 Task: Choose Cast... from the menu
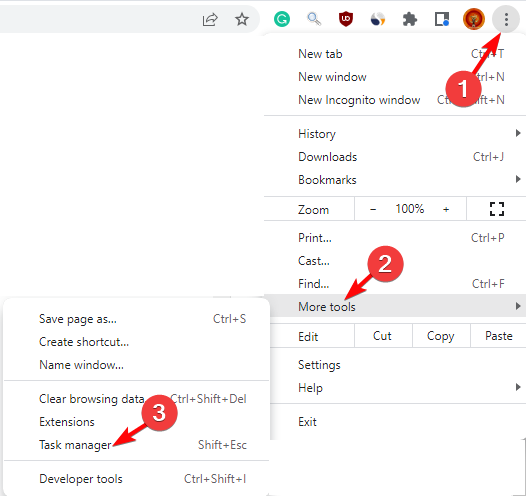tap(395, 261)
